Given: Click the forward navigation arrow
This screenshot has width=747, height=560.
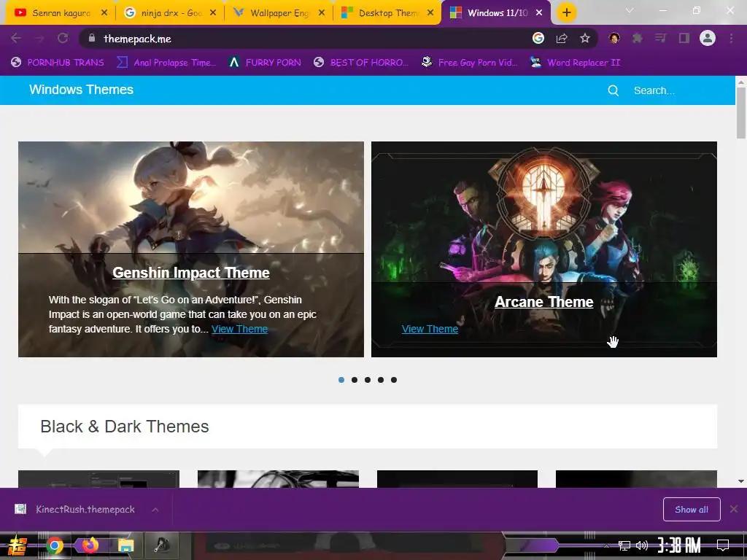Looking at the screenshot, I should 39,39.
